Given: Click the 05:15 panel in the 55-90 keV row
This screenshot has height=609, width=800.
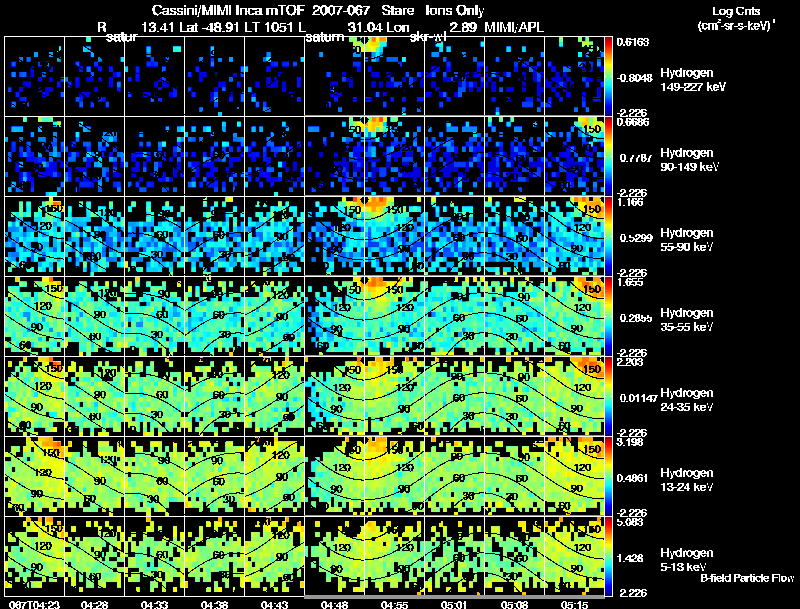Looking at the screenshot, I should click(x=574, y=236).
